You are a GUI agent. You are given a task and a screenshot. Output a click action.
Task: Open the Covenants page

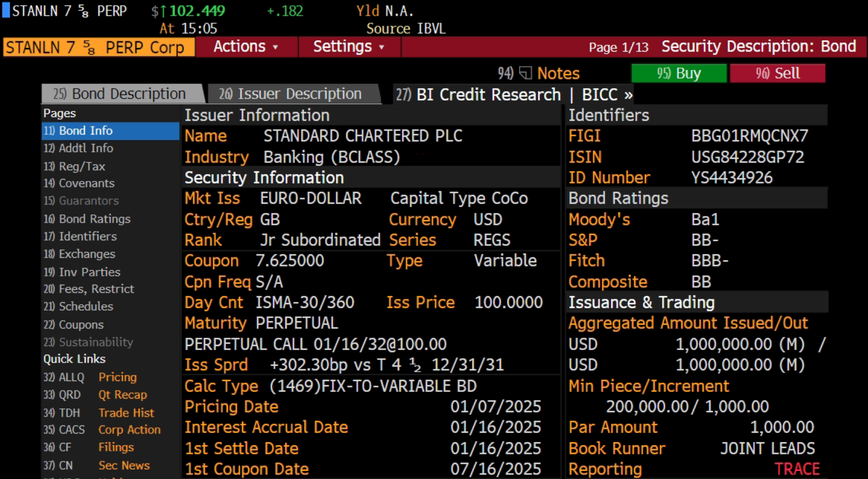tap(79, 183)
